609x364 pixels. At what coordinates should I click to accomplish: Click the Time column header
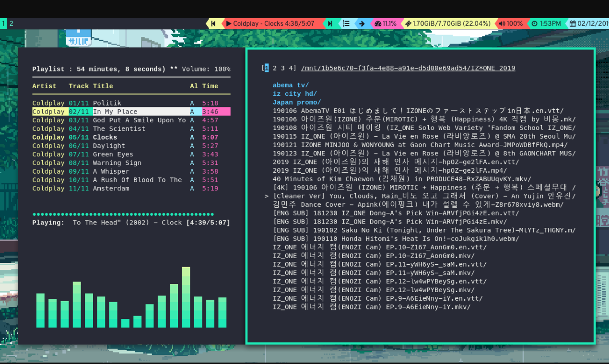click(x=210, y=86)
